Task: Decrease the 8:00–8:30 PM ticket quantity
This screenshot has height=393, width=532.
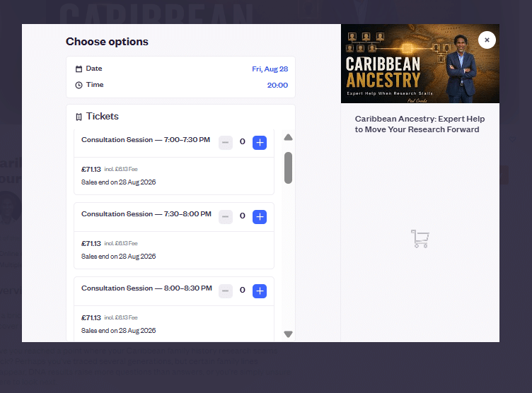Action: 226,291
